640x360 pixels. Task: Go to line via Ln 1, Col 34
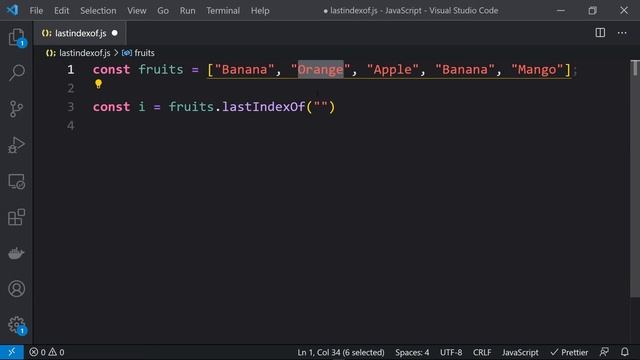341,352
